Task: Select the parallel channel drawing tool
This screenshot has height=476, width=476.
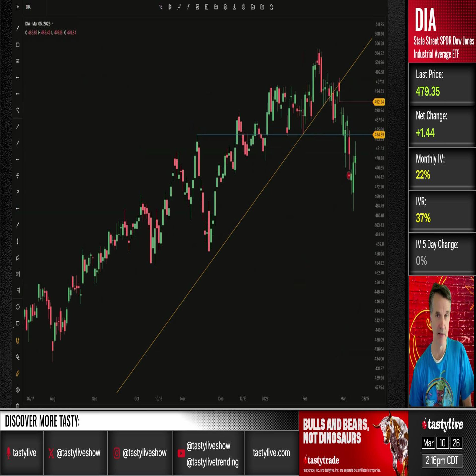Action: point(17,258)
